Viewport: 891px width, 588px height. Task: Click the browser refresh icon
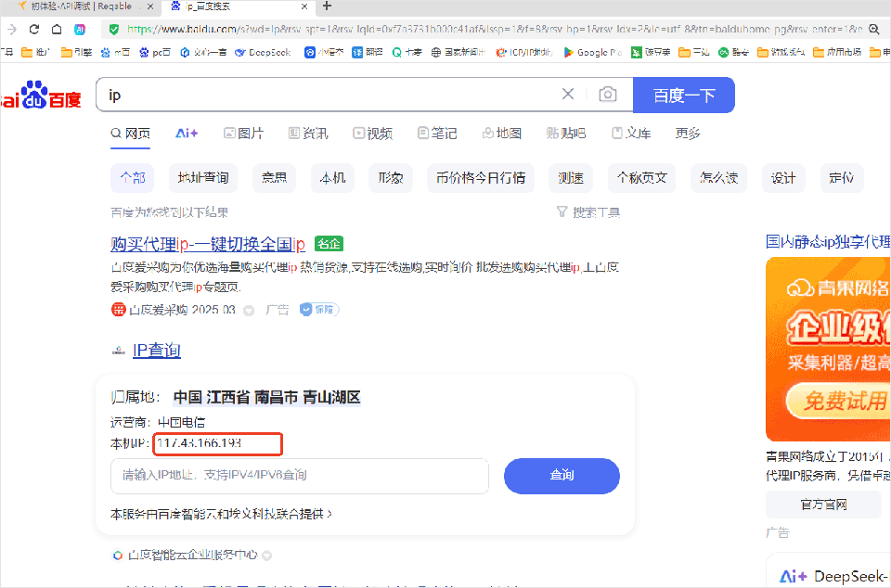pyautogui.click(x=33, y=29)
